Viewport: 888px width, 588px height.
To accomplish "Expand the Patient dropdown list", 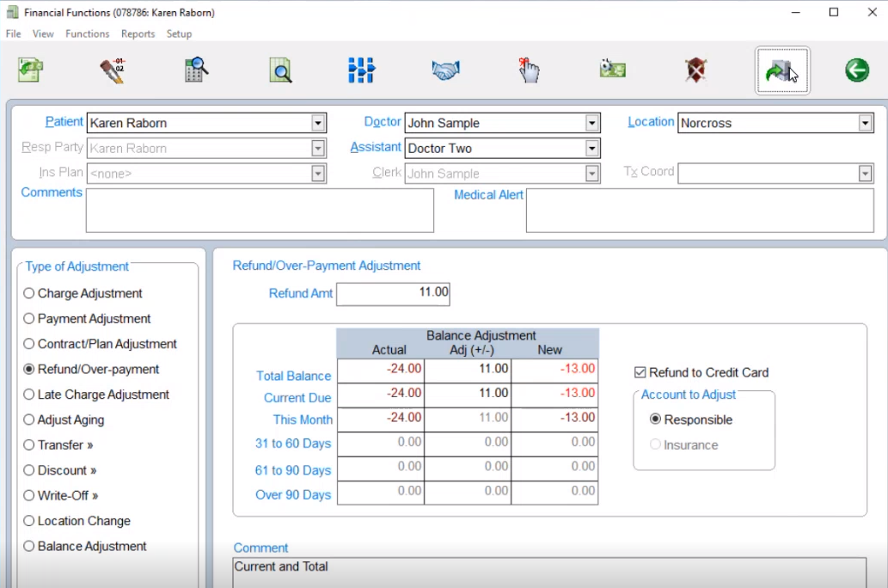I will [x=318, y=123].
